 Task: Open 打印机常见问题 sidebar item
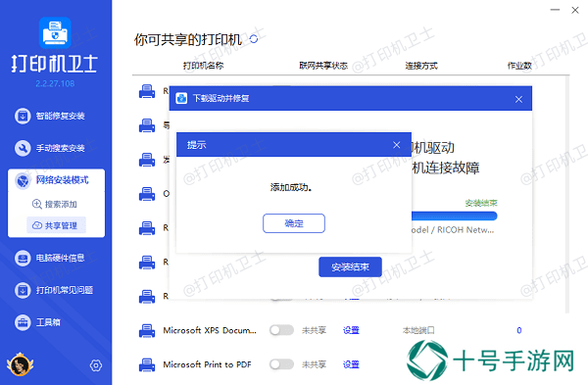pyautogui.click(x=54, y=290)
